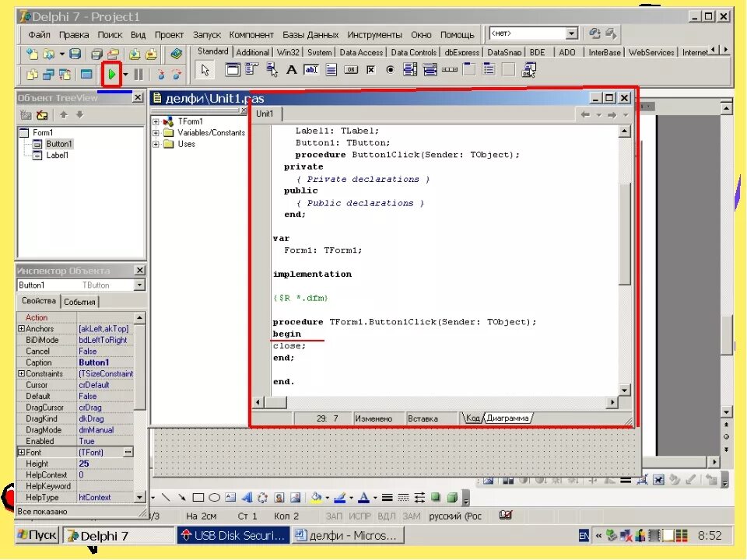
Task: Open Help contents book icon
Action: [x=177, y=54]
